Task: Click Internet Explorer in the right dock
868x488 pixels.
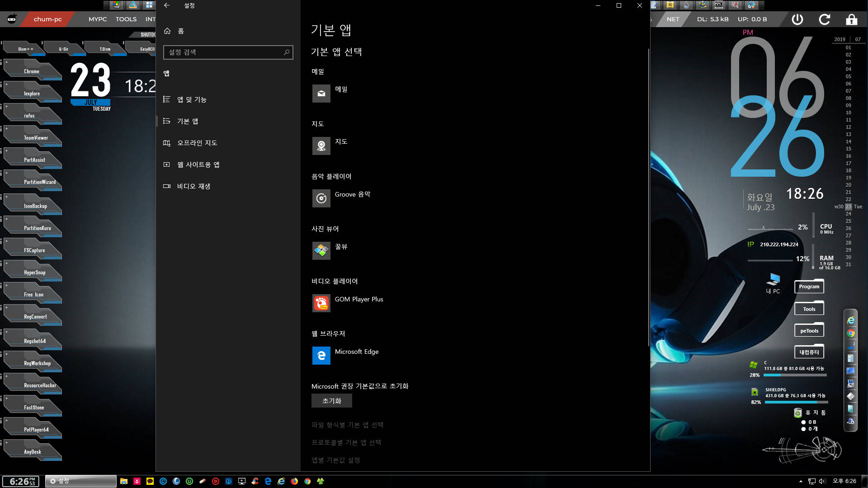Action: pyautogui.click(x=851, y=320)
